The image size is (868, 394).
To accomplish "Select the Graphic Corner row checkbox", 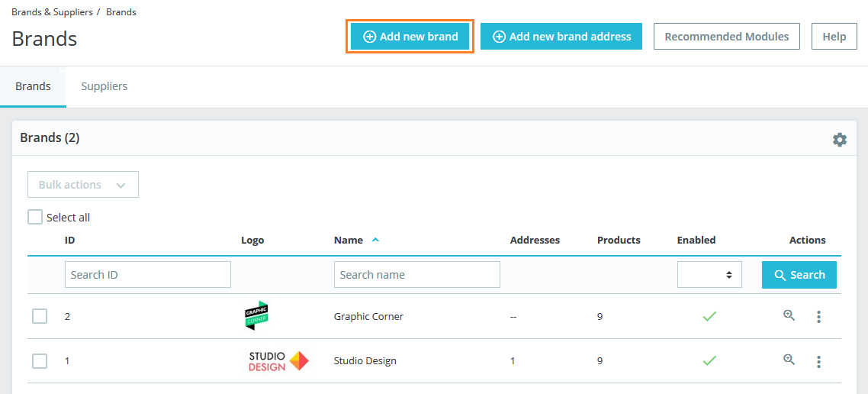I will tap(40, 316).
